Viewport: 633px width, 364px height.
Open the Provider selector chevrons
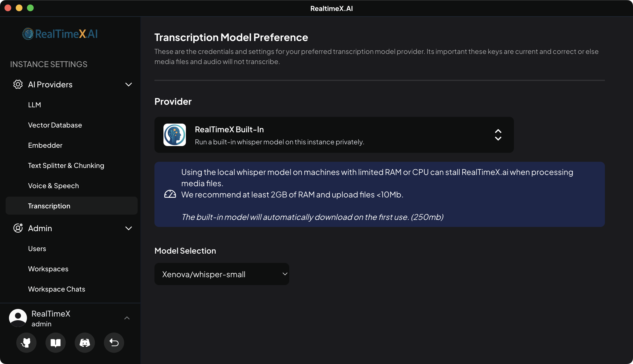click(498, 135)
